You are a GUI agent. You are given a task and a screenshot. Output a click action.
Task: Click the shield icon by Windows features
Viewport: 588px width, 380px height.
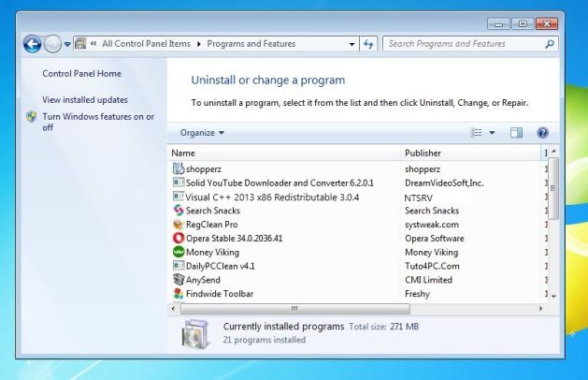(x=32, y=116)
